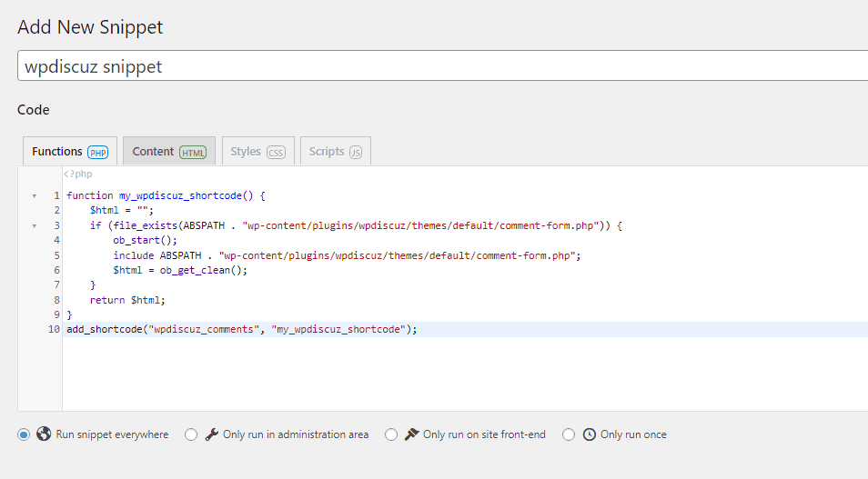Click the PHP badge on Functions tab
The width and height of the screenshot is (868, 479).
click(x=98, y=153)
